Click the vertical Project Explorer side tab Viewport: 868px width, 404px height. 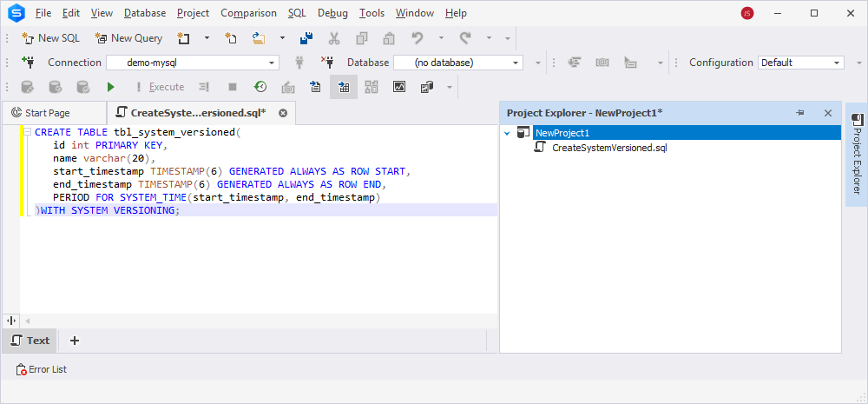pos(857,154)
